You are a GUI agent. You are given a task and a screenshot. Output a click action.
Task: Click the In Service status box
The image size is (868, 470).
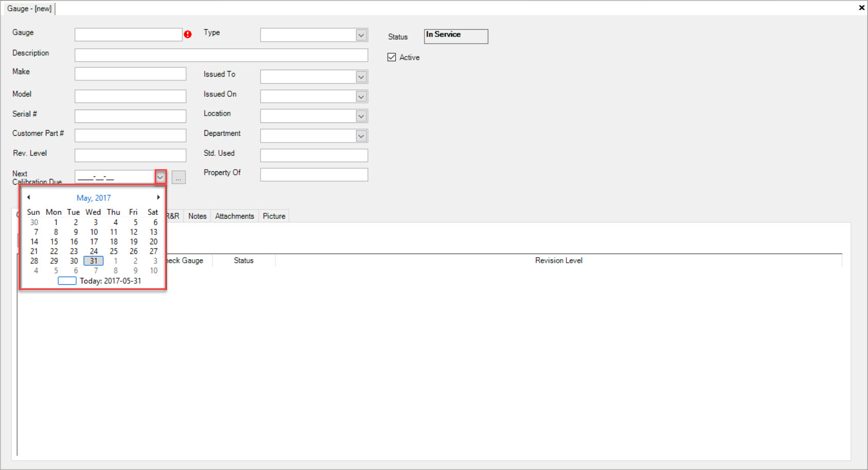point(456,37)
